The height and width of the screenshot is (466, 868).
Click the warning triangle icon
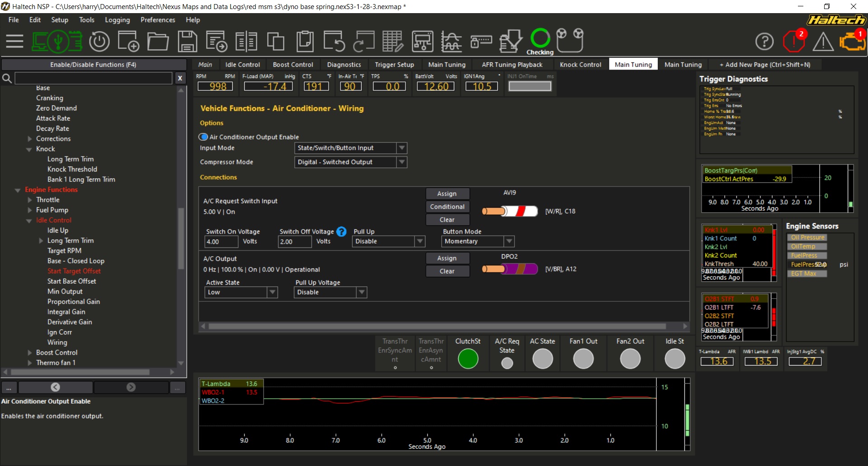(x=823, y=42)
